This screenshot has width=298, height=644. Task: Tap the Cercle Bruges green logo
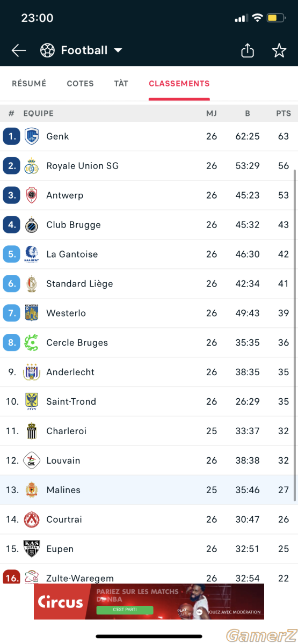pyautogui.click(x=32, y=342)
